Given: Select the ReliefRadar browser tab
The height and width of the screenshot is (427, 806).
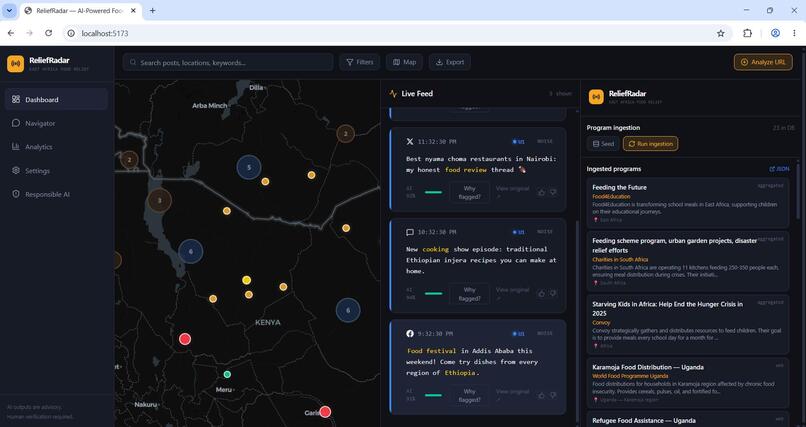Looking at the screenshot, I should tap(81, 11).
